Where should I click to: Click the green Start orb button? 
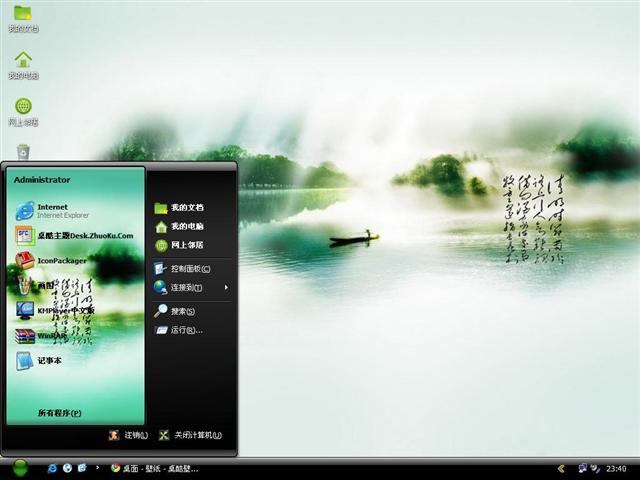[x=20, y=468]
